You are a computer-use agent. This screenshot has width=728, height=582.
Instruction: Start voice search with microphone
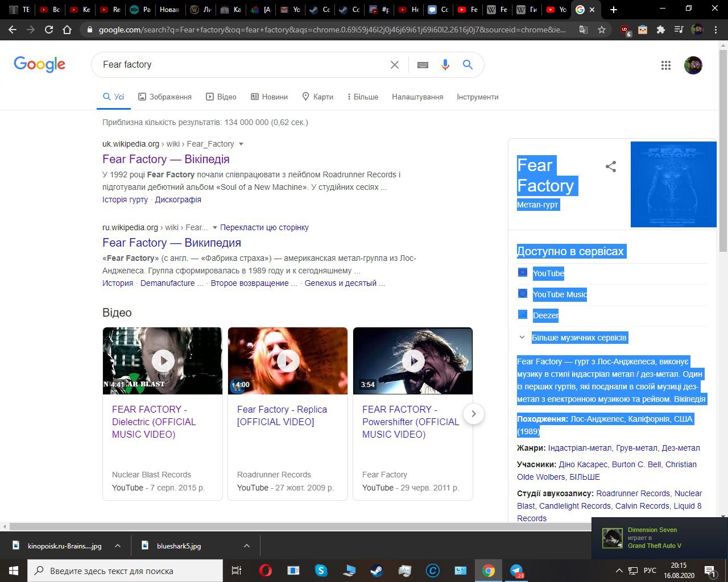(445, 65)
